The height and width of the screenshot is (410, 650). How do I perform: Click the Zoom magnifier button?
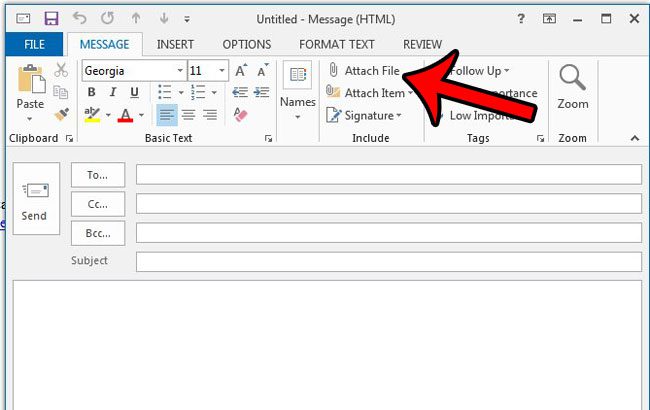click(572, 87)
